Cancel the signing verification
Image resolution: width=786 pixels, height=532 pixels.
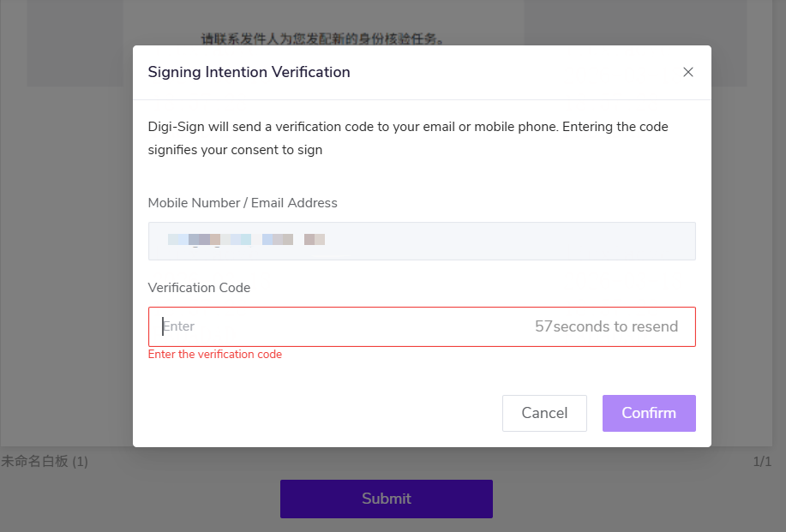click(544, 413)
